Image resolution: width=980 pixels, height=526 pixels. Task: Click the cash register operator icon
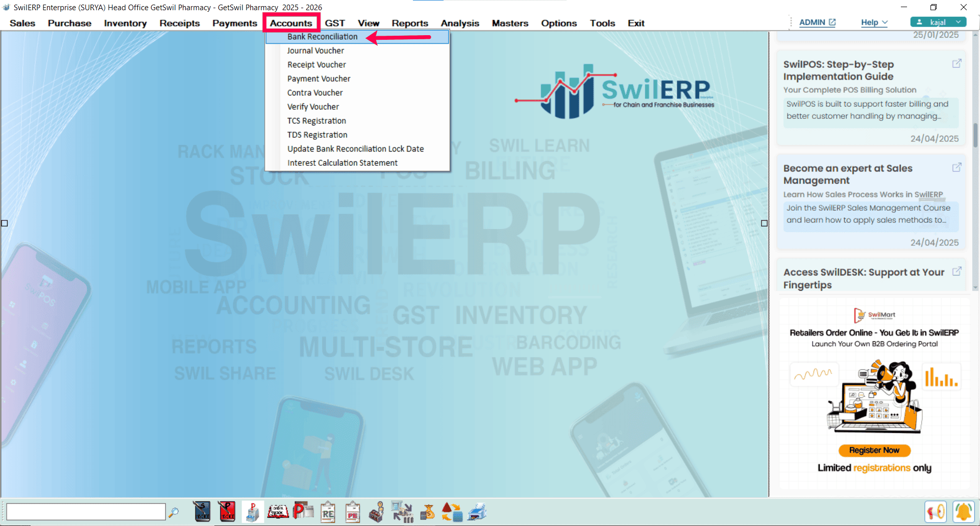tap(377, 512)
